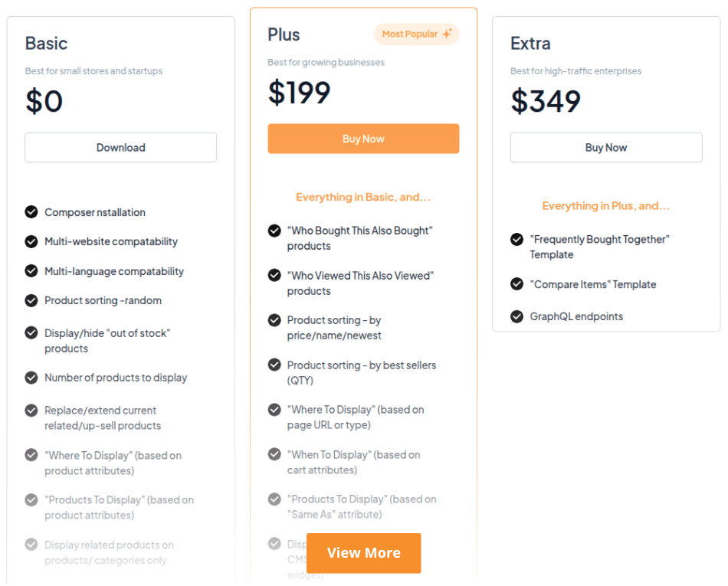Click the Everything in Basic, and… heading
The height and width of the screenshot is (586, 728).
pyautogui.click(x=363, y=197)
